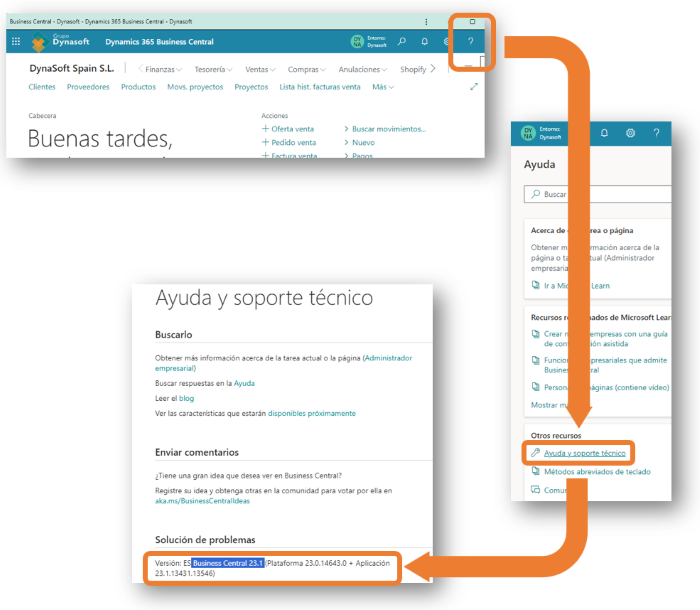Click user avatar in Ayuda panel header
Viewport: 700px width, 610px height.
click(528, 133)
